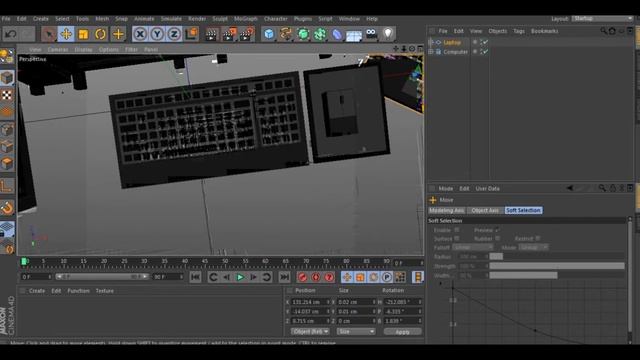Open the spline pen tools icon

pos(286,34)
